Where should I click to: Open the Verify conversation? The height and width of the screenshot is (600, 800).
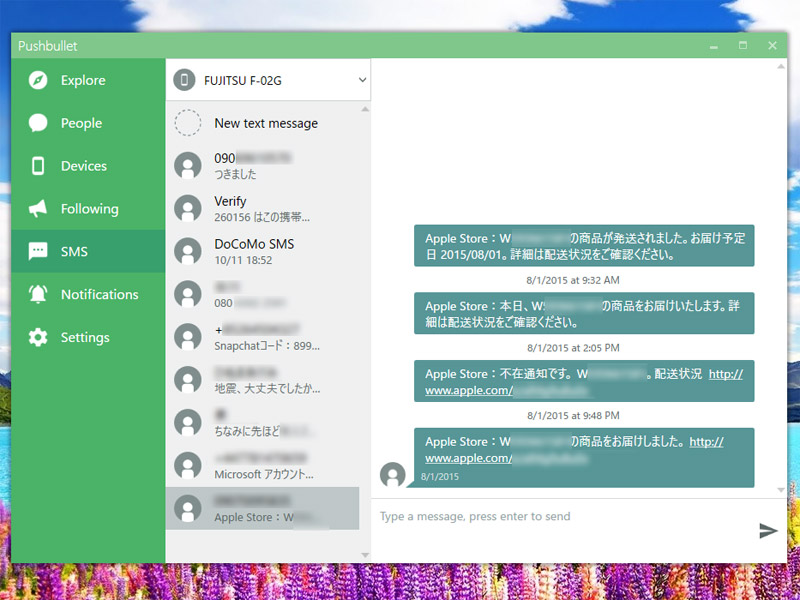(263, 209)
